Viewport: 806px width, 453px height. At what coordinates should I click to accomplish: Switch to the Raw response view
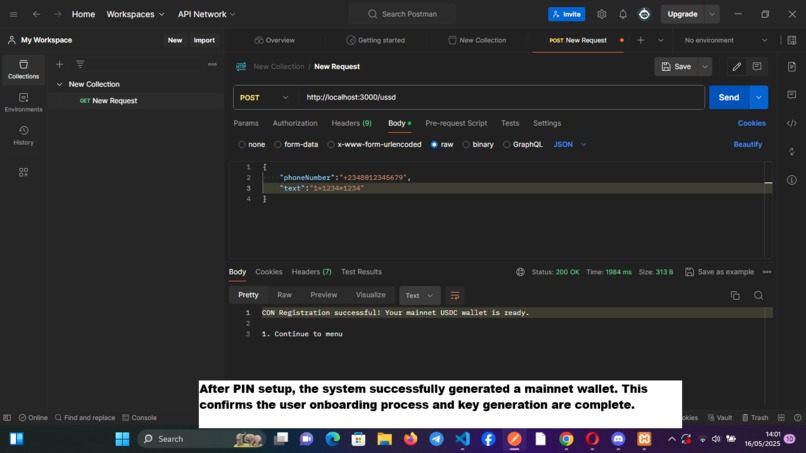click(x=284, y=295)
